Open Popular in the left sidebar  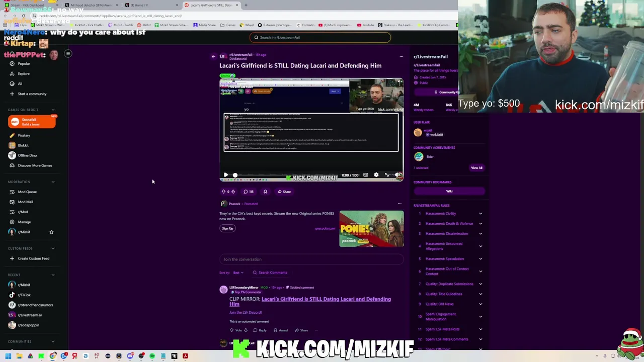[x=24, y=64]
